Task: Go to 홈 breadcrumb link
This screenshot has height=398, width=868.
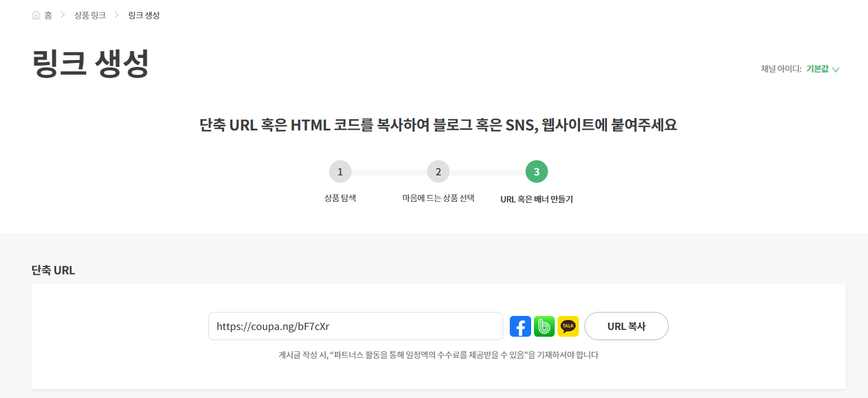Action: click(x=48, y=15)
